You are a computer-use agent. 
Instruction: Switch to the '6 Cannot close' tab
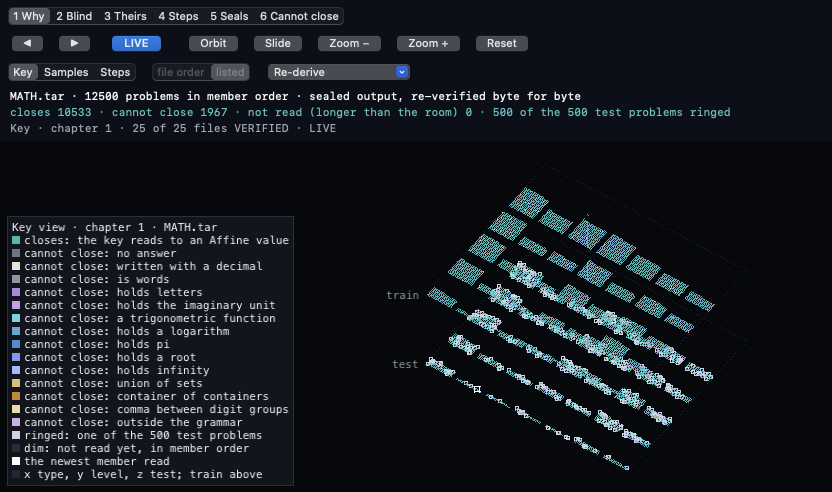(x=299, y=16)
